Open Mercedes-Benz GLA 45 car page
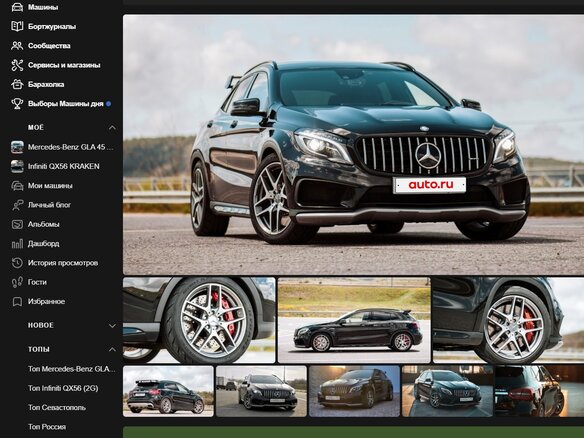584x438 pixels. 71,147
